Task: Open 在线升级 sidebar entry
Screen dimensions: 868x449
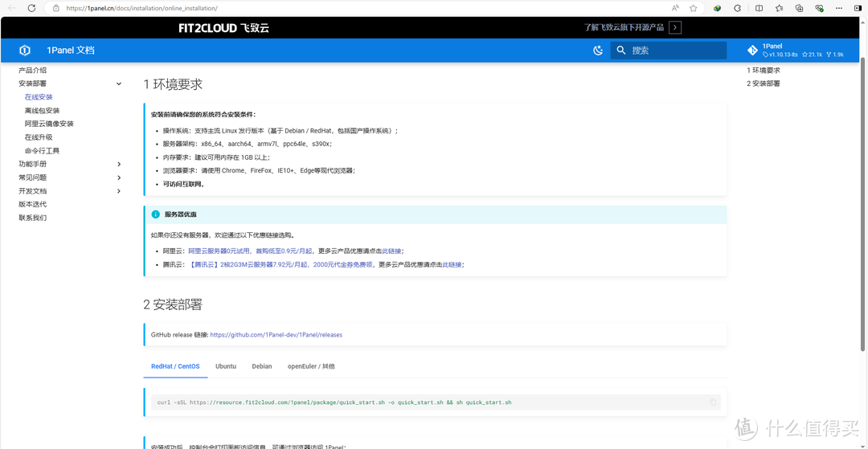Action: [x=39, y=137]
